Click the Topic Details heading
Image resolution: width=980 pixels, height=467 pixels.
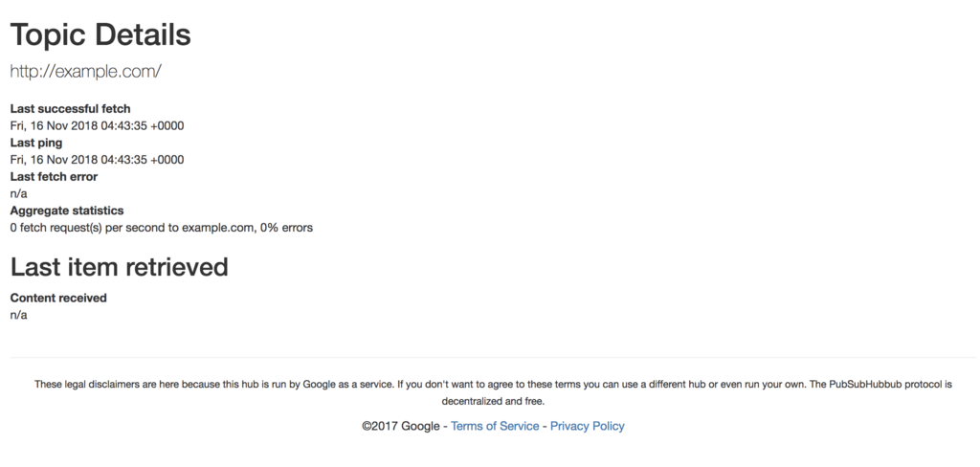click(100, 34)
